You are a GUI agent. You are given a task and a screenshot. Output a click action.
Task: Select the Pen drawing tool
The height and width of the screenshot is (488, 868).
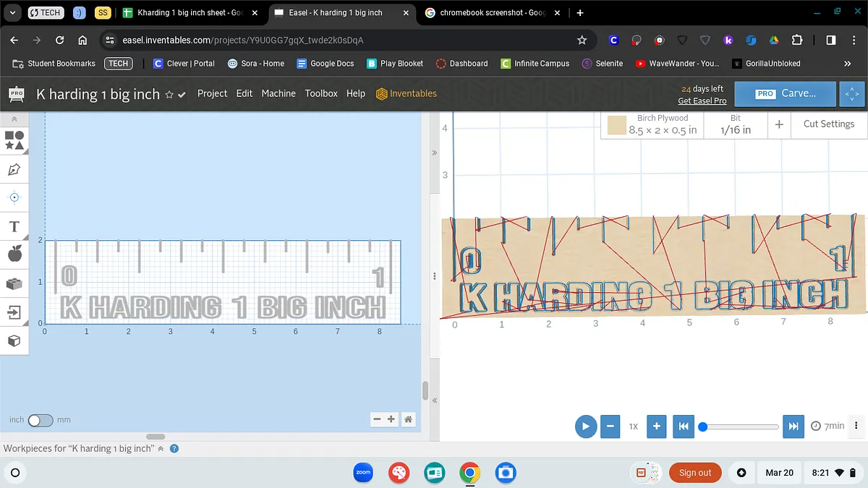(x=14, y=170)
